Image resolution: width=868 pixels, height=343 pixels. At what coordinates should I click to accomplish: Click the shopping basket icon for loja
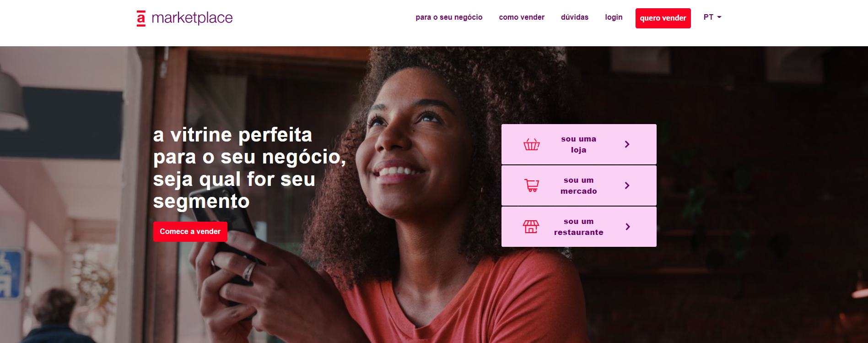click(x=531, y=144)
